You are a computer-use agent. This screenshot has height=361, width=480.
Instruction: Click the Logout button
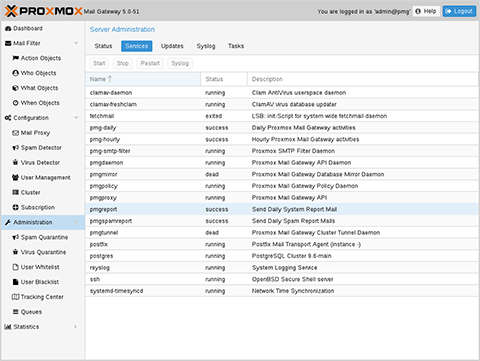tap(459, 11)
